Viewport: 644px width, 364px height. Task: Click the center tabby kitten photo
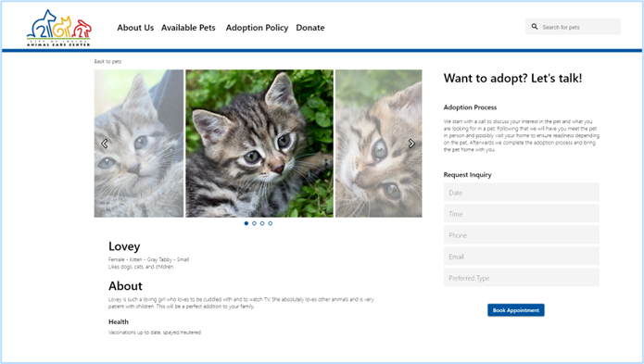tap(259, 144)
